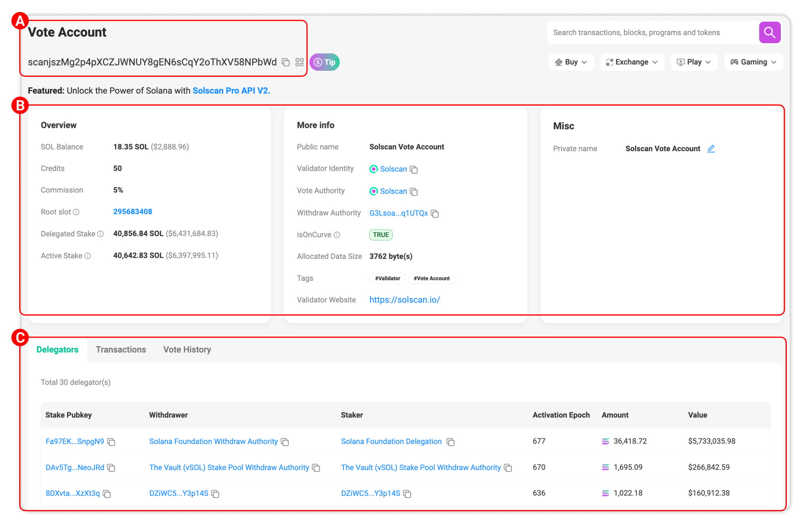The width and height of the screenshot is (812, 528).
Task: Click the Value column header
Action: pyautogui.click(x=697, y=415)
